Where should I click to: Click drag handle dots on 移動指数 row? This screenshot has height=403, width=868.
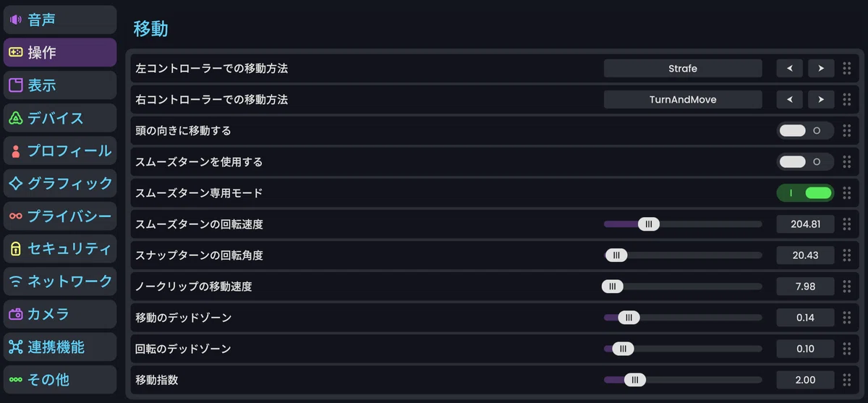click(x=846, y=380)
